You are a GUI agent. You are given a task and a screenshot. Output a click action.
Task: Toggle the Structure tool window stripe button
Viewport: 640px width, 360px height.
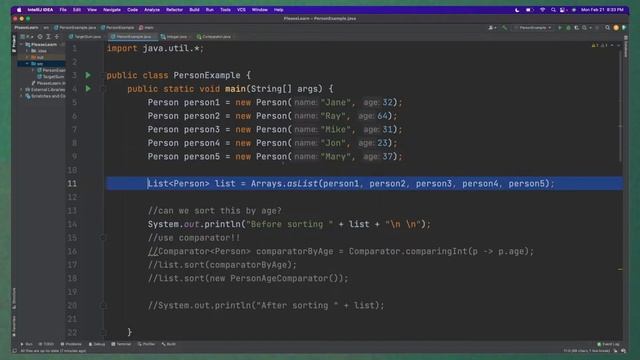tap(14, 299)
